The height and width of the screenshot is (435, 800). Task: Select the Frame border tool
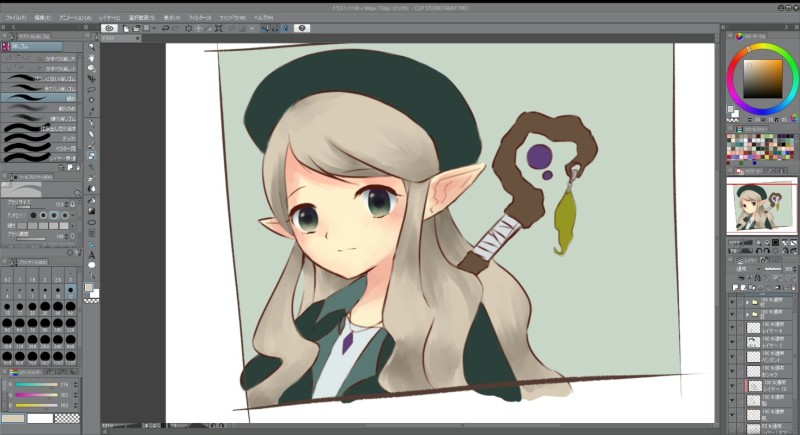92,233
